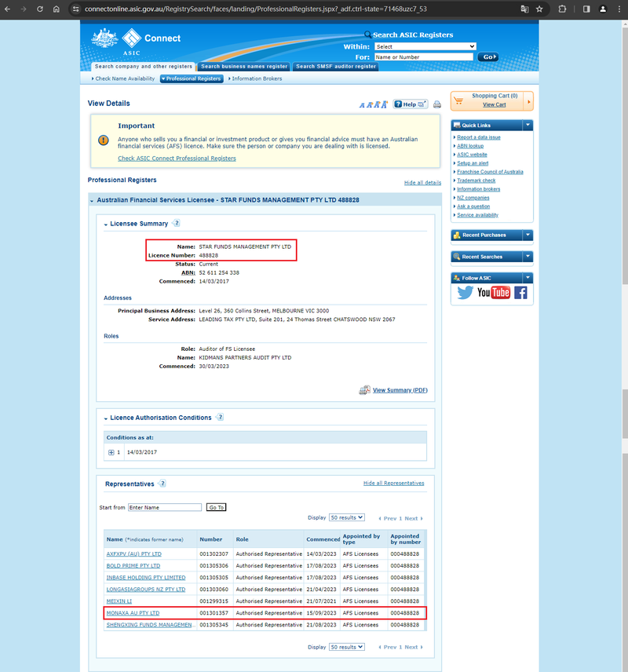Collapse Licence Authorisation Conditions section
Image resolution: width=628 pixels, height=672 pixels.
click(x=106, y=418)
